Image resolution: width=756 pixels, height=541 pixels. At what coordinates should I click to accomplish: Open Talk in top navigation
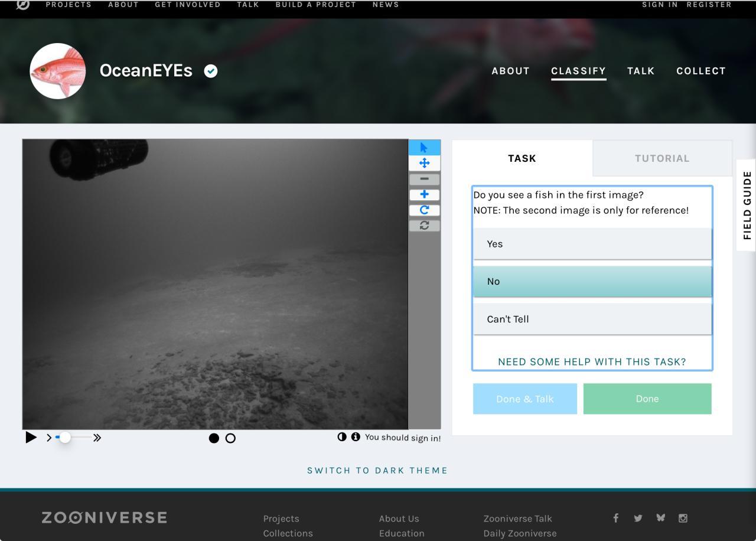pos(248,5)
